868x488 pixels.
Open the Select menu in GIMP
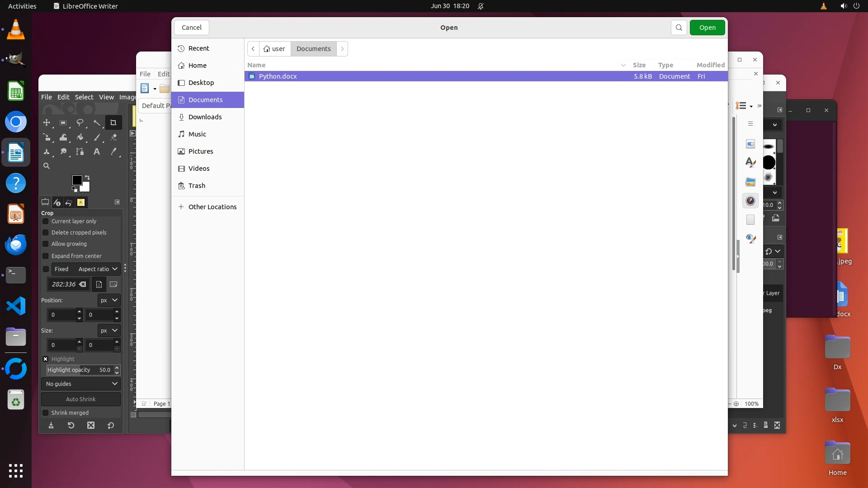[x=84, y=97]
